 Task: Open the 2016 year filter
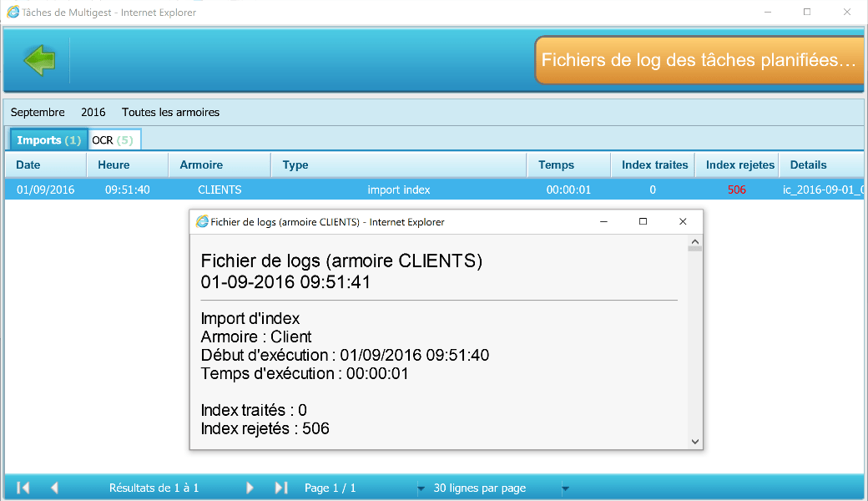click(x=93, y=112)
